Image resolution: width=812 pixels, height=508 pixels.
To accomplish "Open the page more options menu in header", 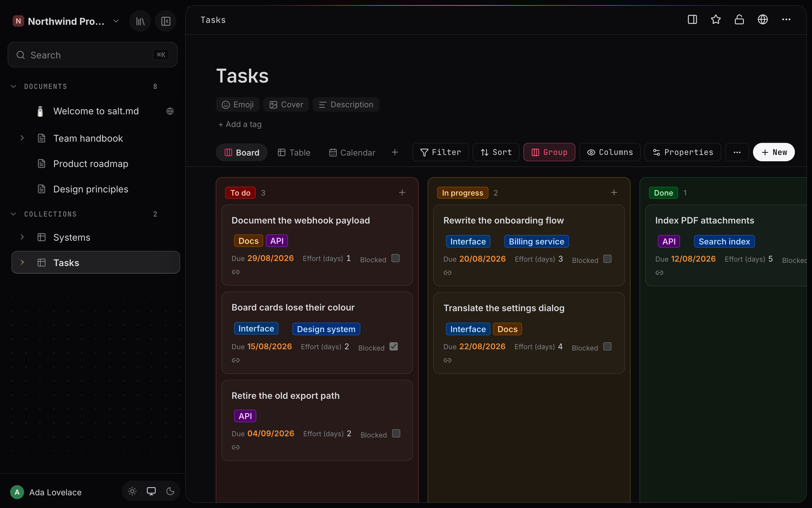I will [x=786, y=19].
